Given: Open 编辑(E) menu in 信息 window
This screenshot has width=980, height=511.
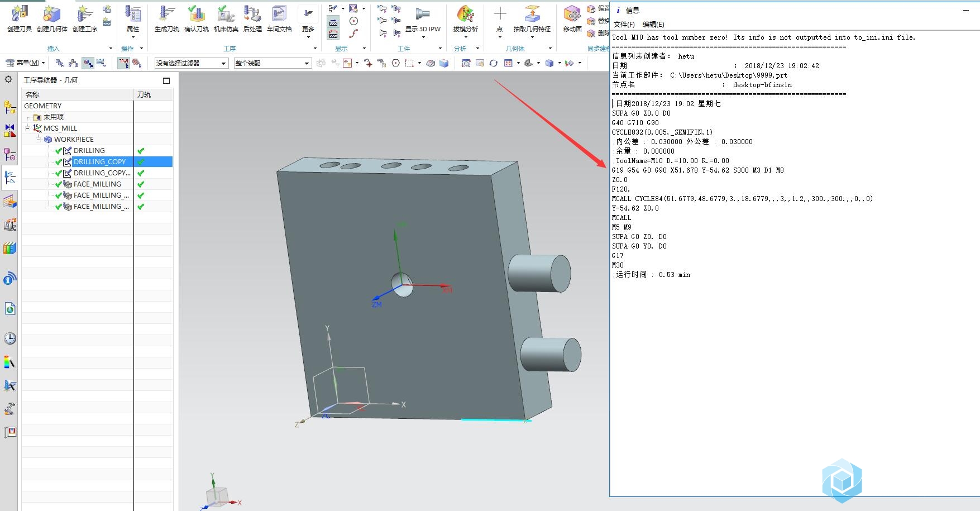Looking at the screenshot, I should 653,25.
